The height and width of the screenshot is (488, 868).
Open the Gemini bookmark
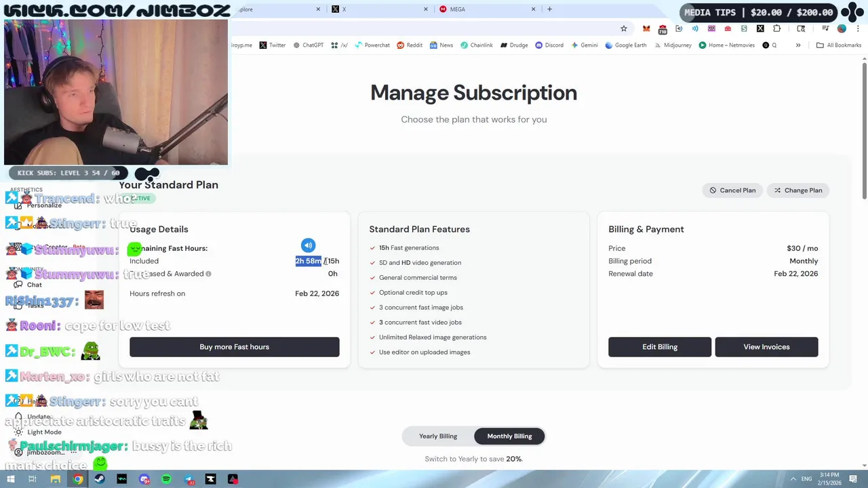tap(585, 45)
